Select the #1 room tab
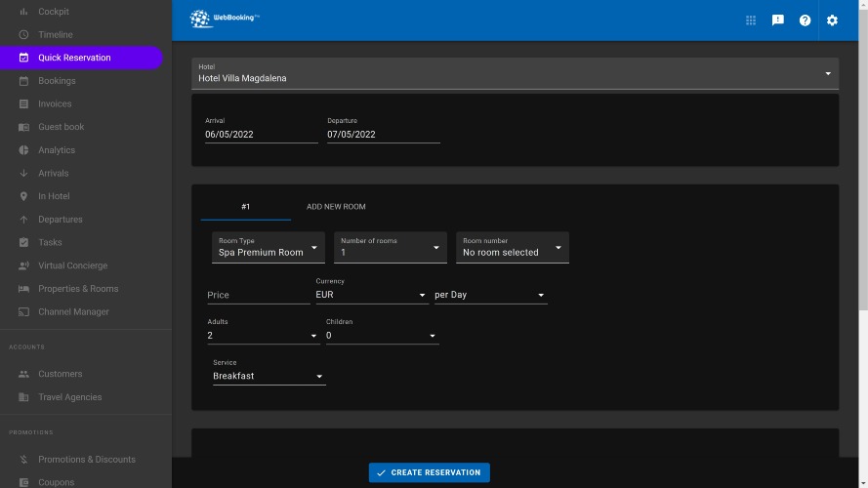This screenshot has width=868, height=488. point(246,207)
